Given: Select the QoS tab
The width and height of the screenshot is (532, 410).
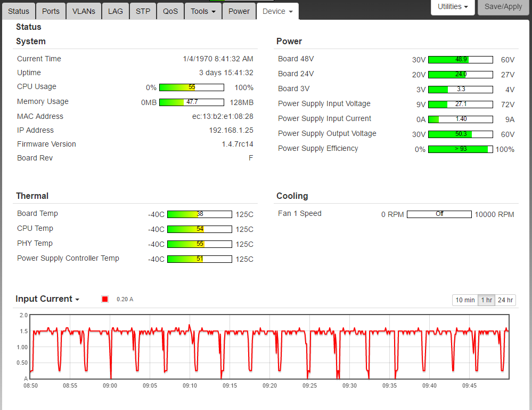Looking at the screenshot, I should click(x=170, y=11).
